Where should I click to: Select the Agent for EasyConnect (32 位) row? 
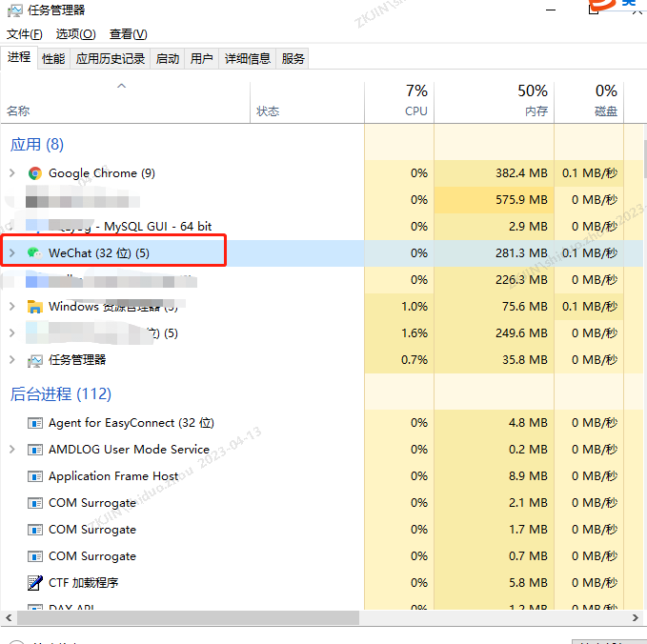click(322, 423)
